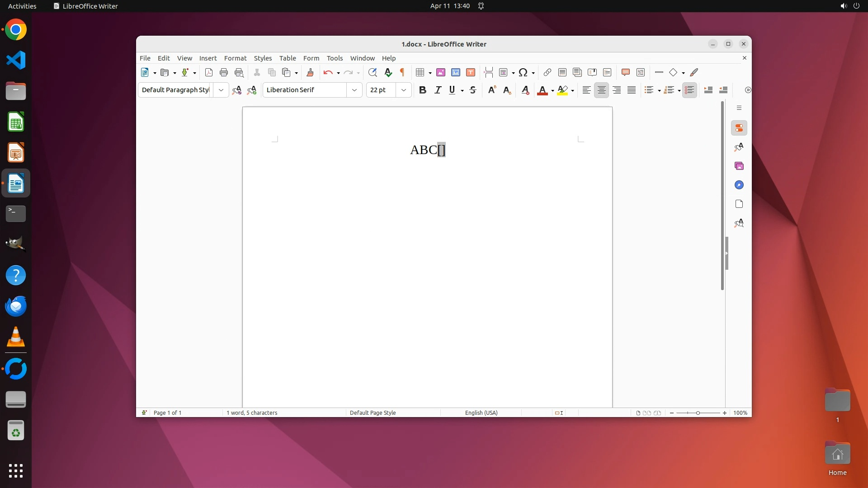Click word count in status bar

[x=252, y=413]
